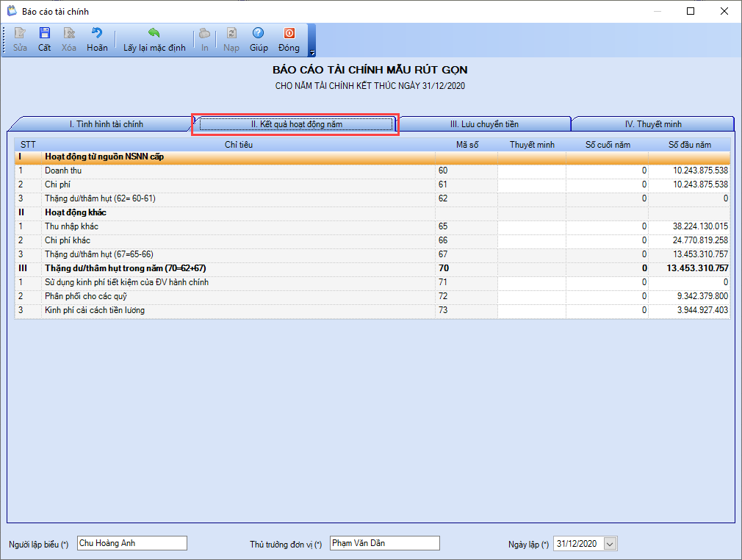
Task: Expand the toolbar overflow arrow
Action: tap(311, 52)
